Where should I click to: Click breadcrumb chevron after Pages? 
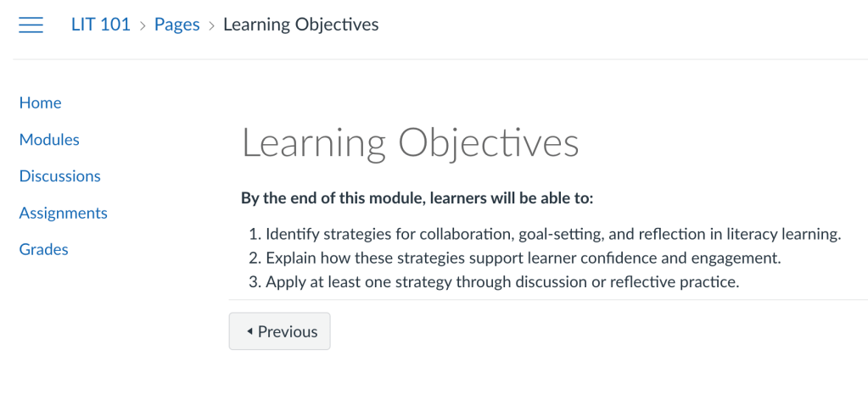[211, 25]
